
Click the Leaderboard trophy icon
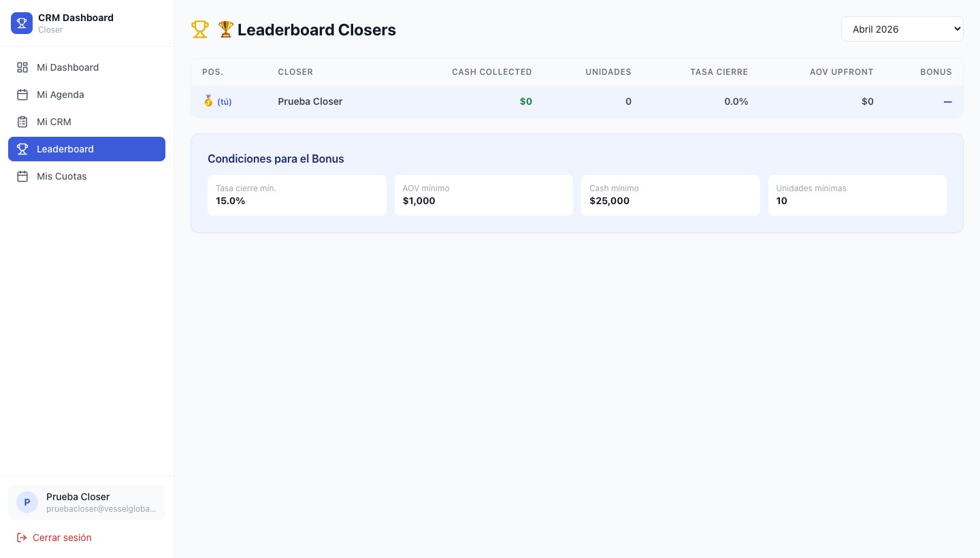(22, 149)
